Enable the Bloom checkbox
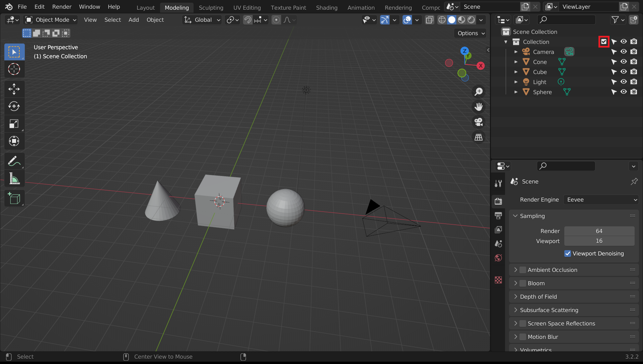The image size is (643, 364). click(523, 283)
